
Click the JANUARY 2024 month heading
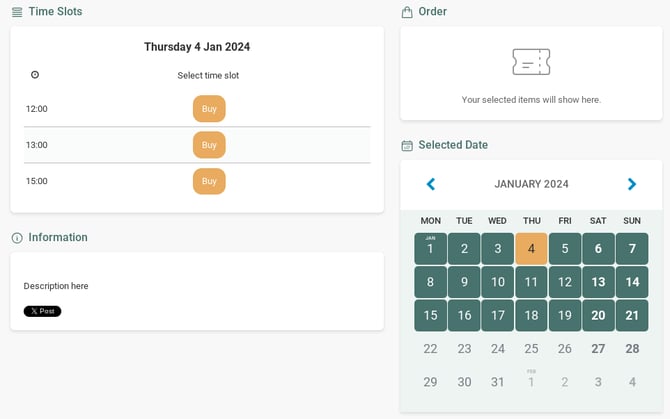tap(531, 184)
